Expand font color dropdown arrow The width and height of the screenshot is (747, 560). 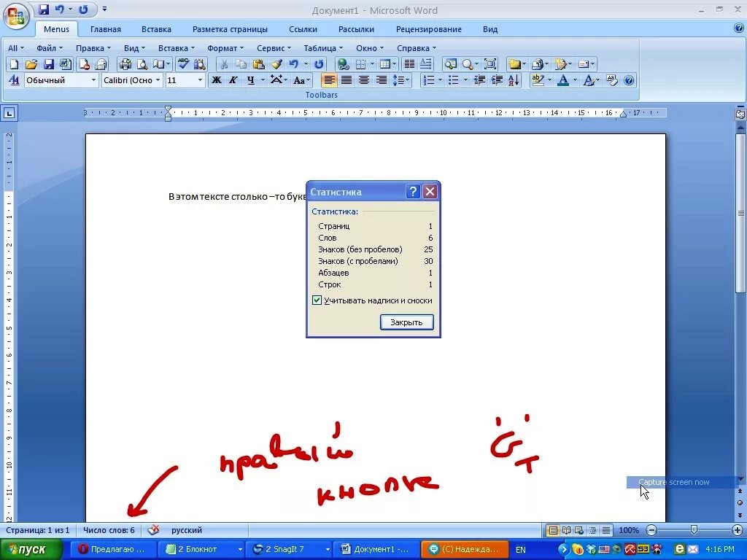click(575, 80)
